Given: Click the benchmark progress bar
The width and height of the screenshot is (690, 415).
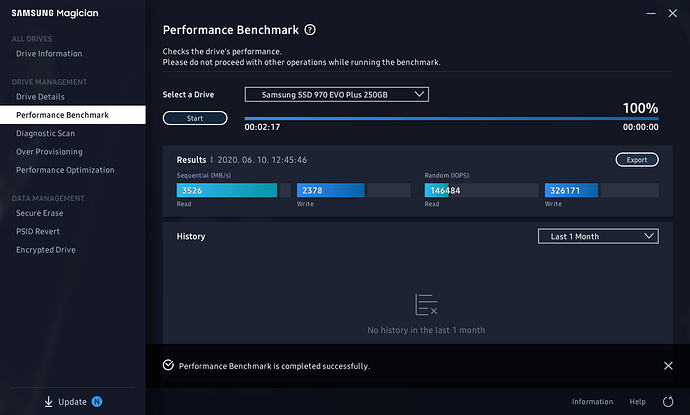Looking at the screenshot, I should coord(451,119).
